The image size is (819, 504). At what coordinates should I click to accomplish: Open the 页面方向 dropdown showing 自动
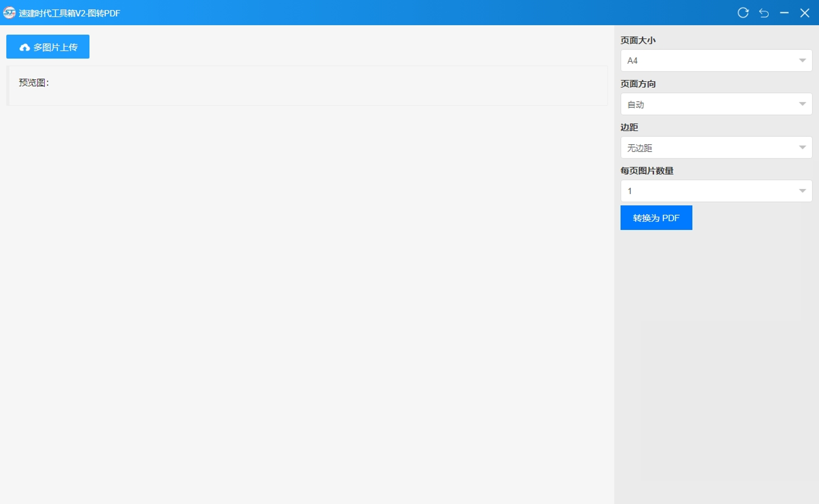coord(709,104)
